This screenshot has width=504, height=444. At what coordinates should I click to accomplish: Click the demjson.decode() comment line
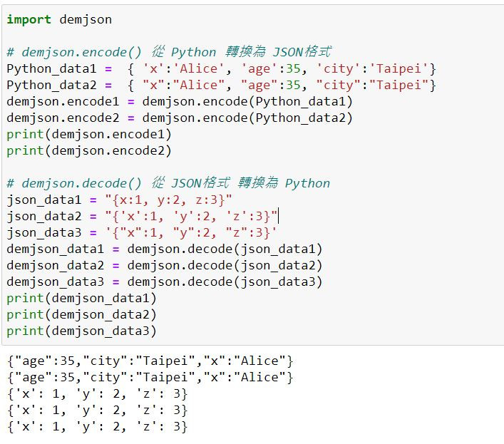click(168, 183)
